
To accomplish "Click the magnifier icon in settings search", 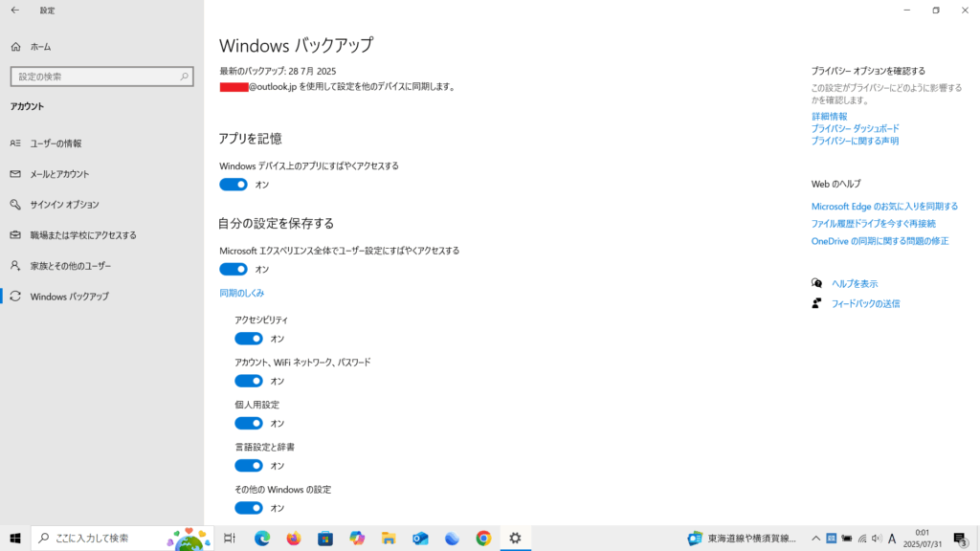I will click(185, 77).
